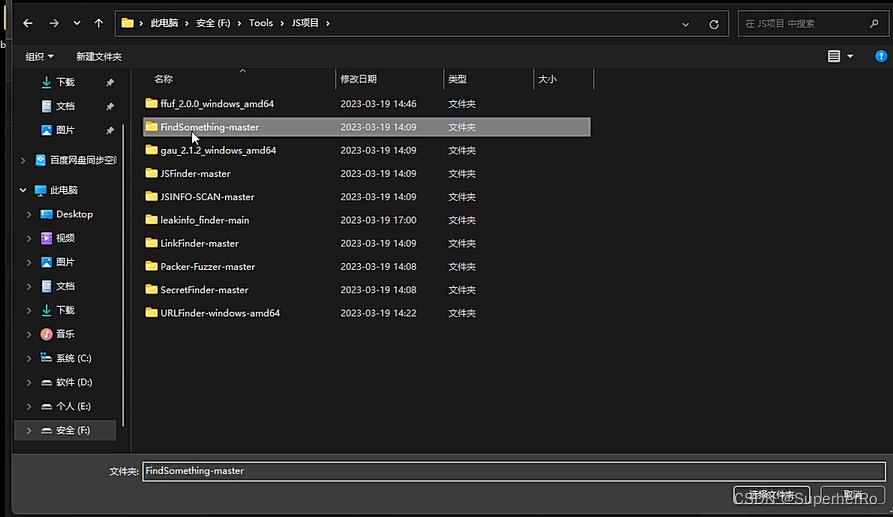Expand 视频 tree node
Screen dimensions: 893x517
pyautogui.click(x=29, y=239)
